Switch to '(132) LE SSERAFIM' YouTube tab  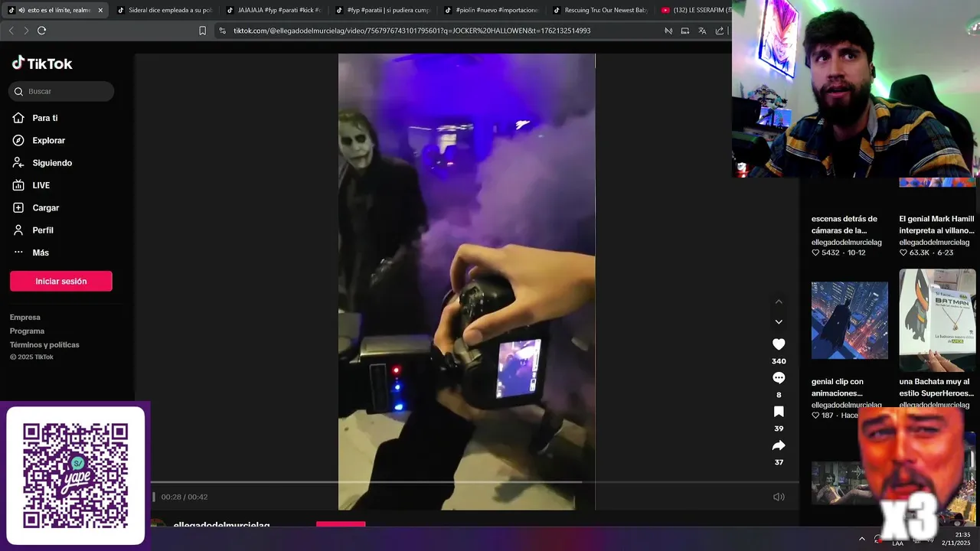[695, 11]
